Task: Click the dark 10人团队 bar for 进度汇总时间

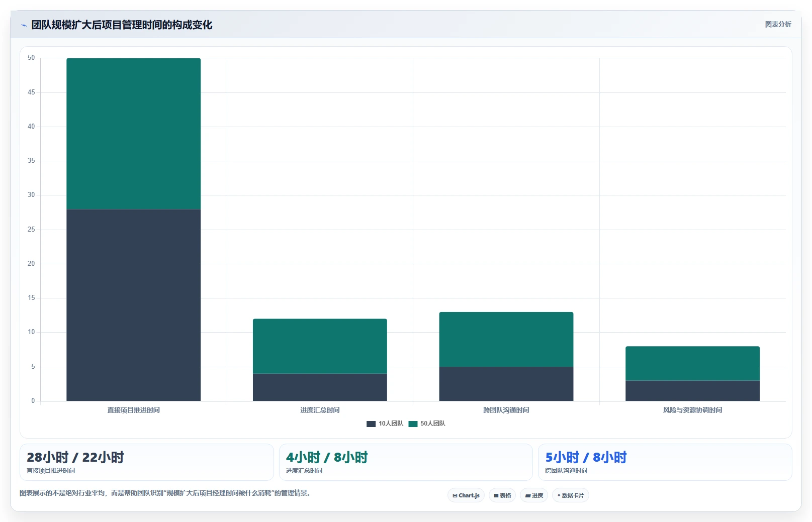Action: [320, 387]
